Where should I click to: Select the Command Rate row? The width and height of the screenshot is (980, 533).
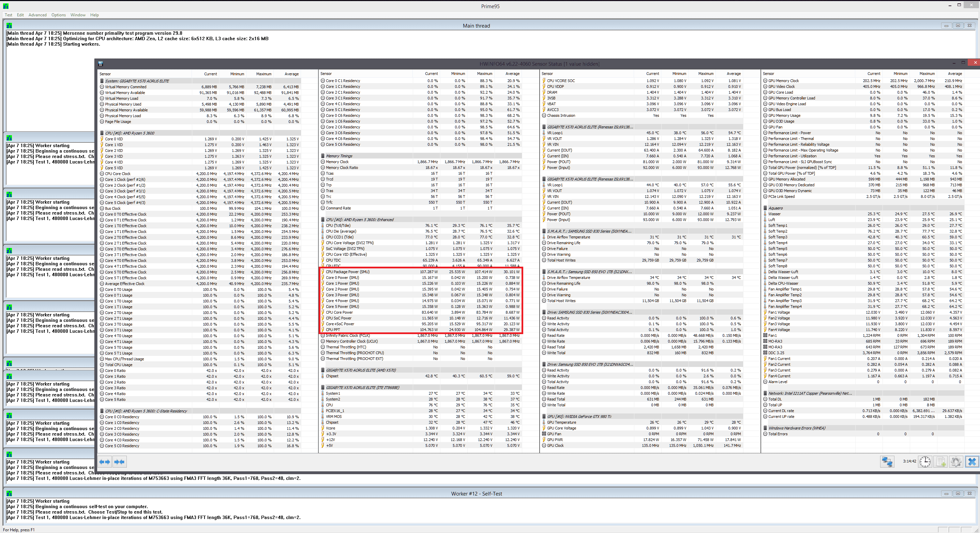tap(420, 208)
